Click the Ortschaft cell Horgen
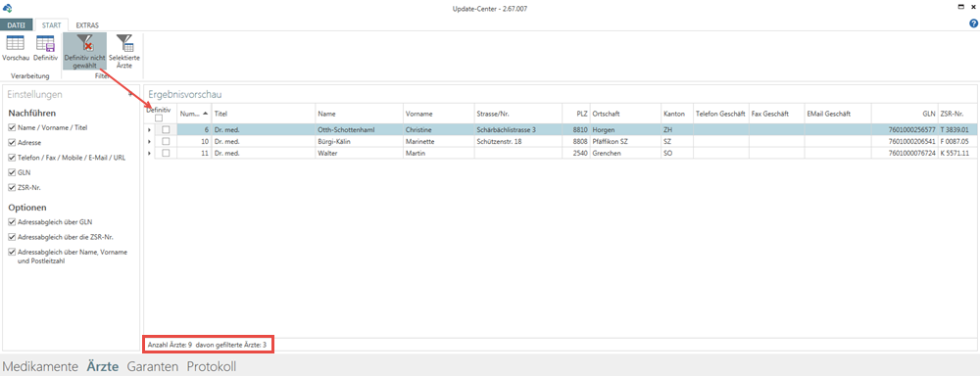Viewport: 980px width, 376px height. pos(625,130)
